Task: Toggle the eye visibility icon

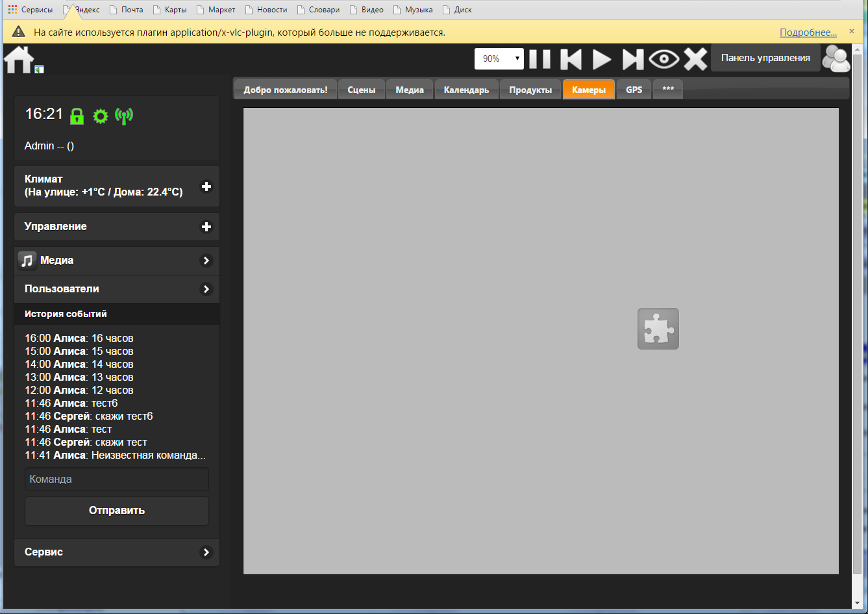Action: tap(663, 59)
